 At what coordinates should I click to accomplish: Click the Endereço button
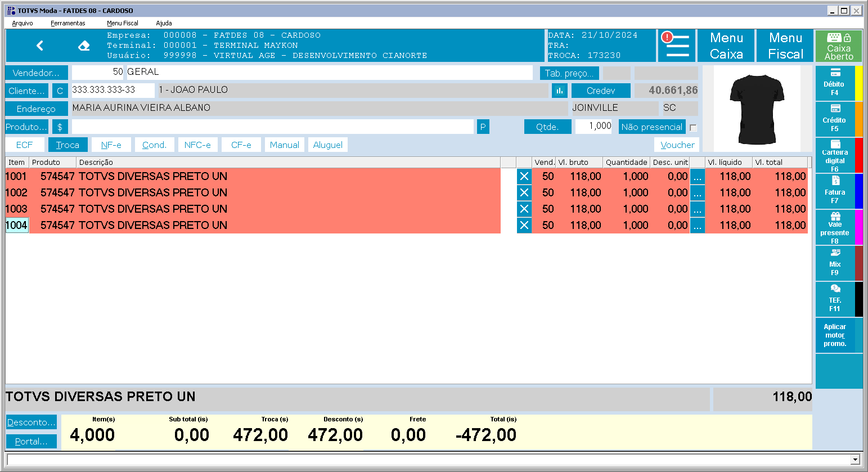click(36, 109)
